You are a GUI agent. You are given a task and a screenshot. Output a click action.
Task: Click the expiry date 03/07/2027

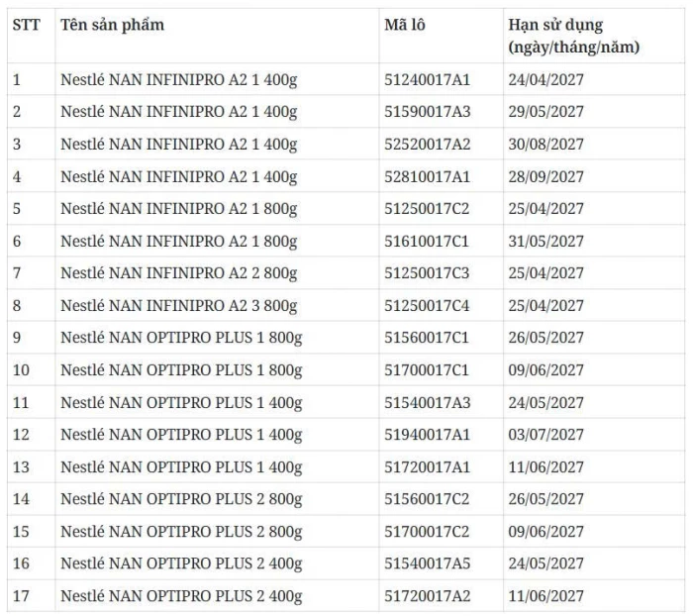pos(546,435)
